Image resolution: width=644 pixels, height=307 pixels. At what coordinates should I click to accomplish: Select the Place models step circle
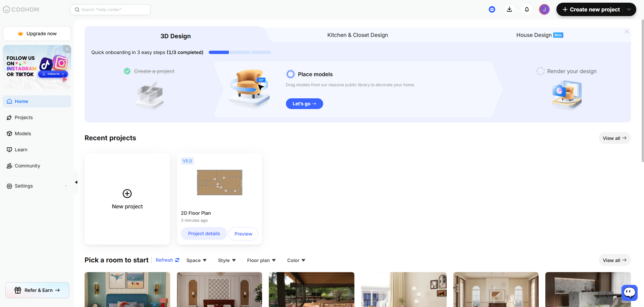pyautogui.click(x=291, y=74)
